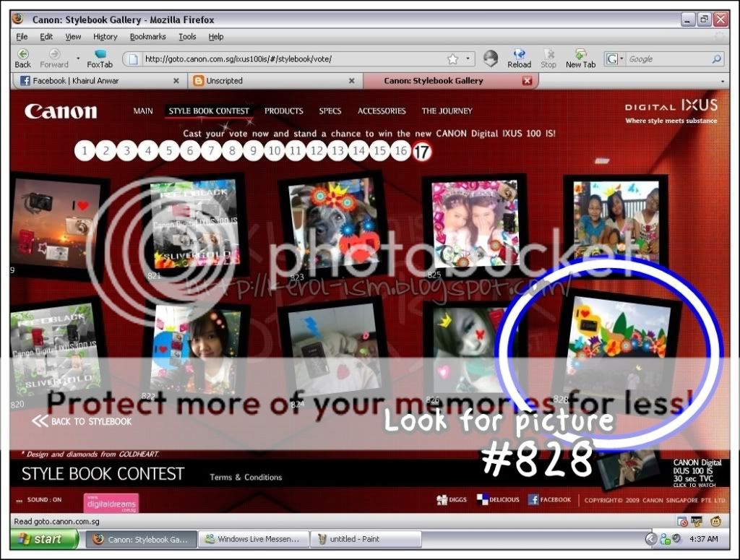Open the ACCESSORIES section
Image resolution: width=740 pixels, height=560 pixels.
pos(382,111)
